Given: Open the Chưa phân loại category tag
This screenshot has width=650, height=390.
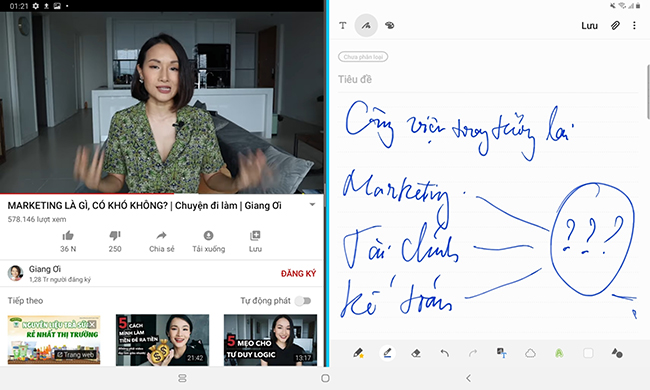Looking at the screenshot, I should point(363,57).
